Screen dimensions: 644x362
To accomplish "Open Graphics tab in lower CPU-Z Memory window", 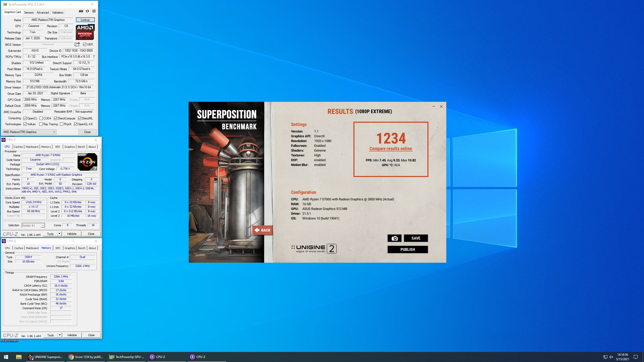I will click(x=70, y=248).
